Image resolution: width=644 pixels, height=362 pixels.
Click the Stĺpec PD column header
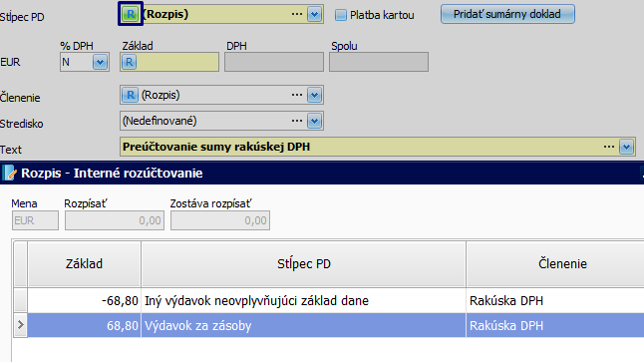[x=303, y=264]
